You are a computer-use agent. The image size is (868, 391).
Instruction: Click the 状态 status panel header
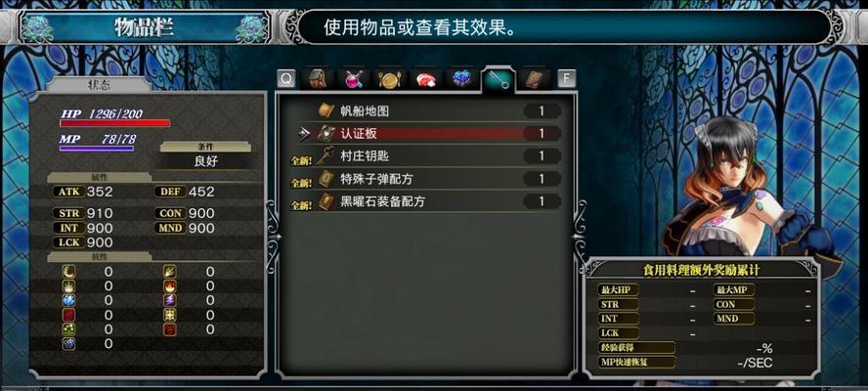[x=99, y=85]
